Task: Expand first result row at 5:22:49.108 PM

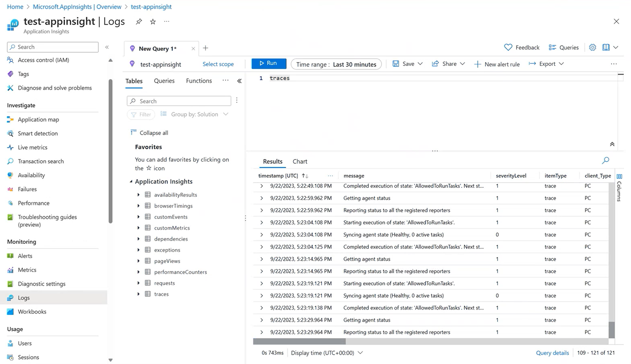Action: pyautogui.click(x=262, y=186)
